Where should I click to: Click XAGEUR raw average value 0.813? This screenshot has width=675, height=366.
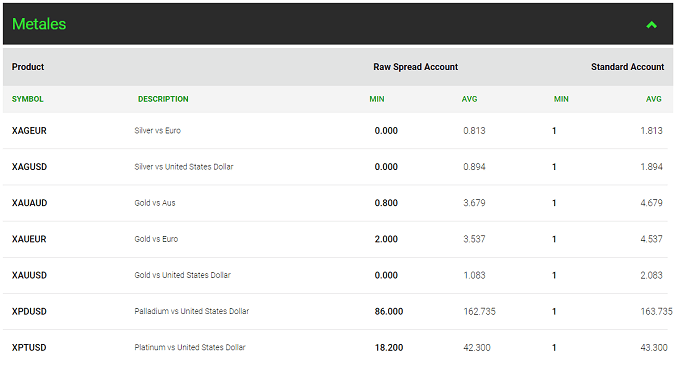point(474,130)
